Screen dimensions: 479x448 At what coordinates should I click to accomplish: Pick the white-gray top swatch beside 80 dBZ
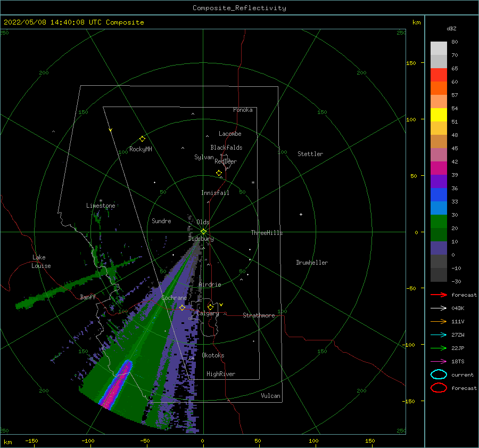pyautogui.click(x=439, y=48)
